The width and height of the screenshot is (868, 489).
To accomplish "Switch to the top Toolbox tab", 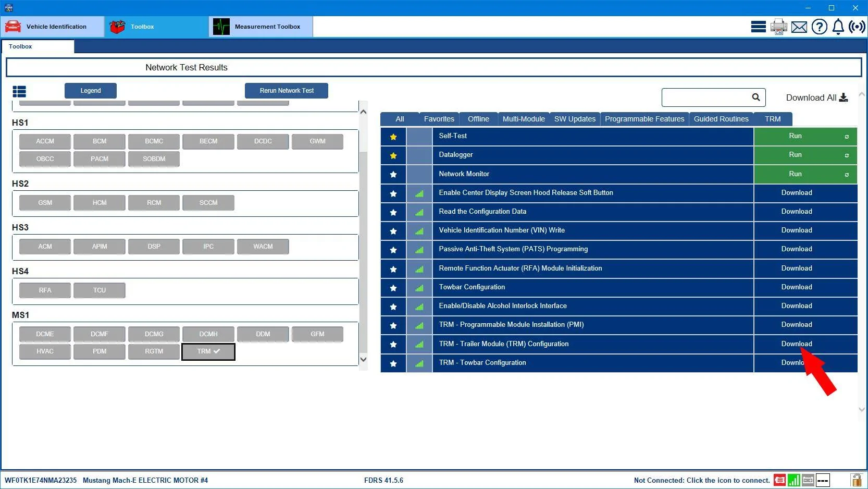I will point(157,27).
